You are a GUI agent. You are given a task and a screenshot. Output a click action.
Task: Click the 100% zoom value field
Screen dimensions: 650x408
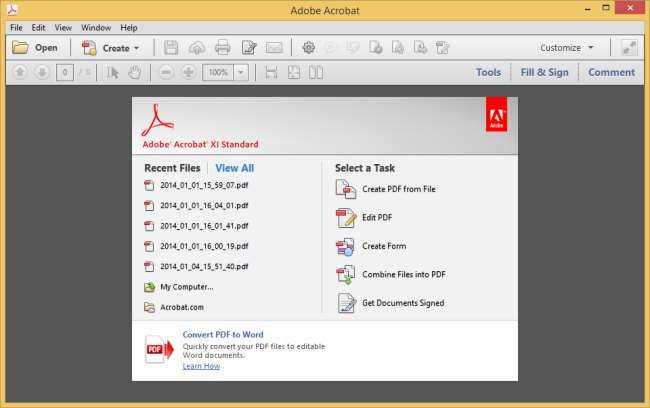pyautogui.click(x=218, y=73)
